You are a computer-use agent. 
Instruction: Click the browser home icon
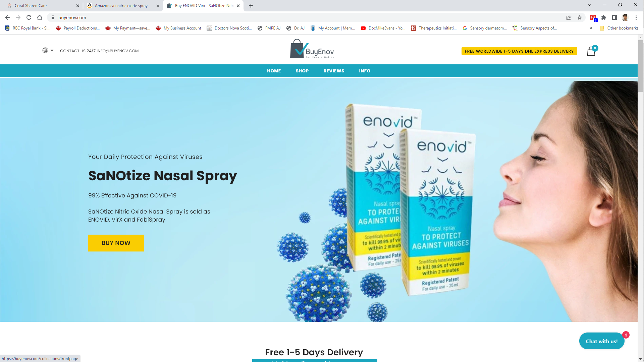click(40, 17)
